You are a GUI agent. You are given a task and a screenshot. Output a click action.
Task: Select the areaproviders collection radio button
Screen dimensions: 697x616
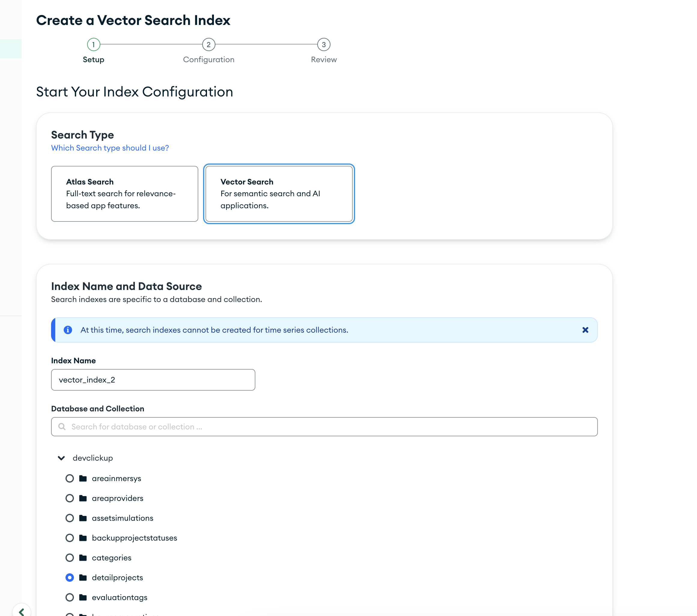coord(70,498)
